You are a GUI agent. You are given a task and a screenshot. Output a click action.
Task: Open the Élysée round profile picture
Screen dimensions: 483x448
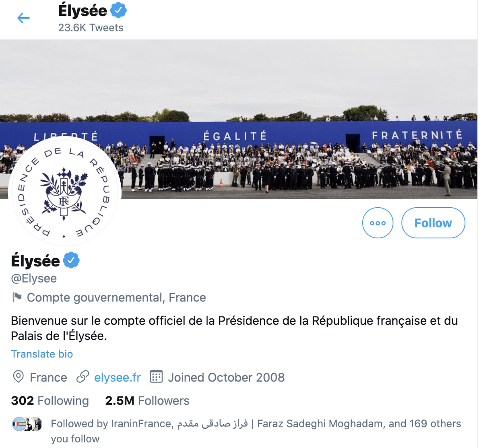pos(64,192)
